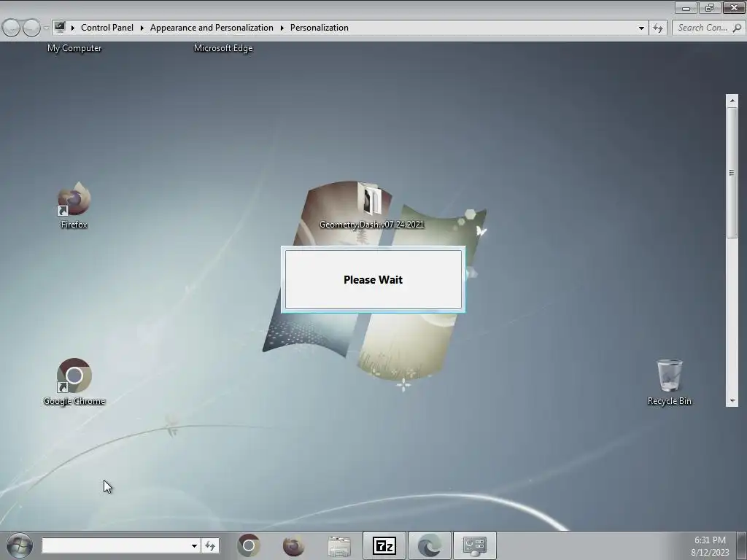Click the address bar refresh button
The width and height of the screenshot is (747, 560).
pos(658,28)
